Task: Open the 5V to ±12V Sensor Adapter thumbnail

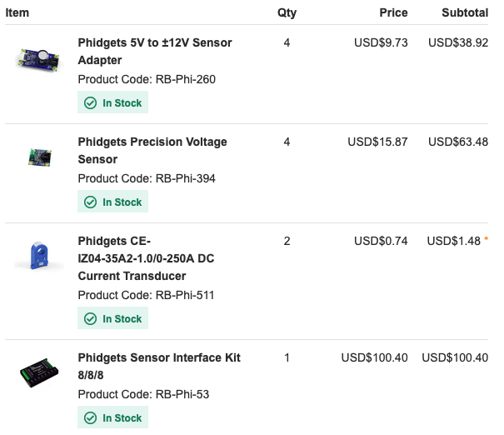Action: click(39, 60)
